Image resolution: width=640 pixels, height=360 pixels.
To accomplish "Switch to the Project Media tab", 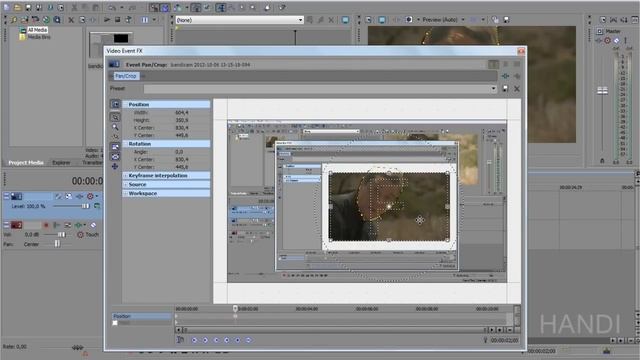I will (x=26, y=162).
